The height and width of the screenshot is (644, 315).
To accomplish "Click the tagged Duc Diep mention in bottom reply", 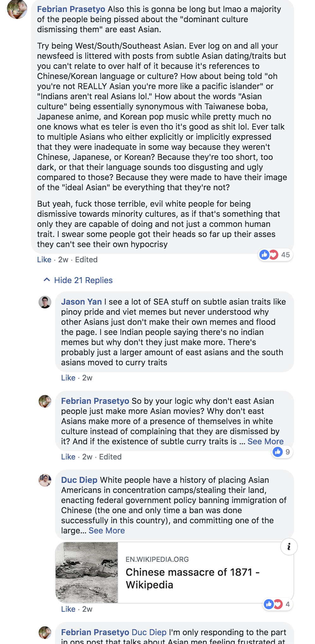I will coord(149,632).
